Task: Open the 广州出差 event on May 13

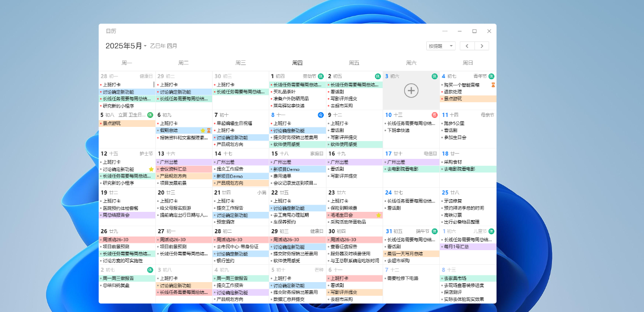Action: pyautogui.click(x=184, y=162)
